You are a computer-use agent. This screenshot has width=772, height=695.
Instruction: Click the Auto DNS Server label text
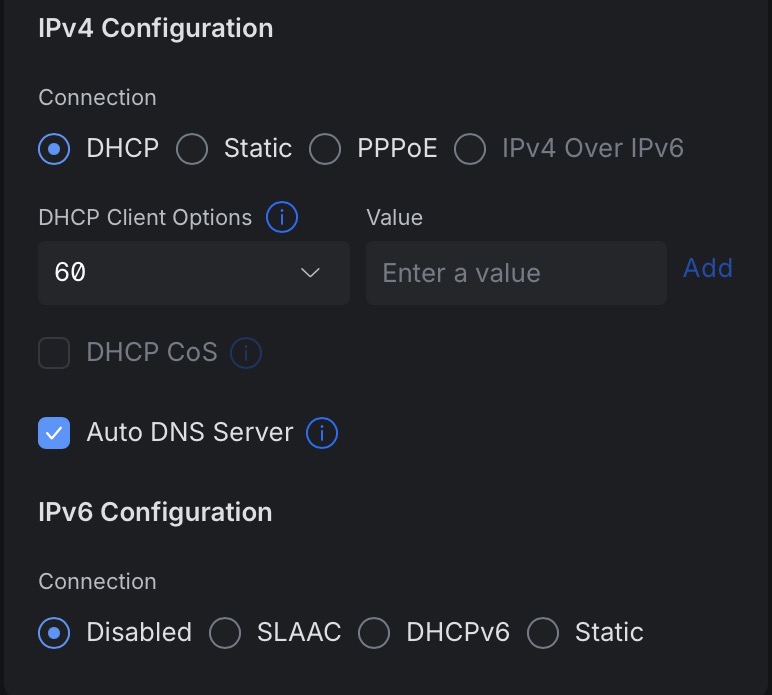click(x=189, y=433)
